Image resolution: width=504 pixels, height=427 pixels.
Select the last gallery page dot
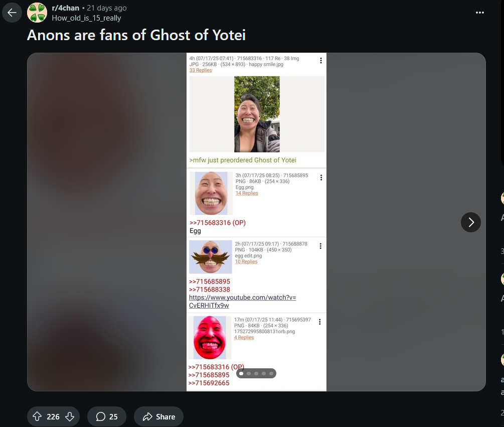(271, 373)
